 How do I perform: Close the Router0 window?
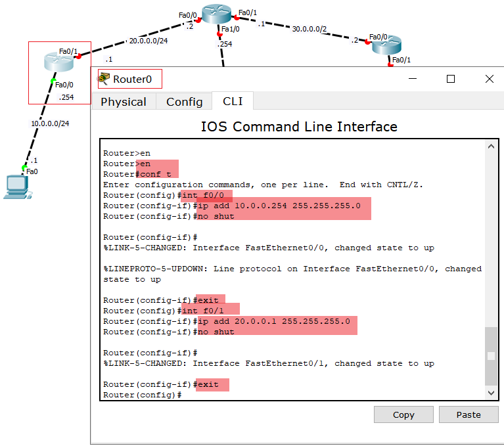tap(489, 79)
